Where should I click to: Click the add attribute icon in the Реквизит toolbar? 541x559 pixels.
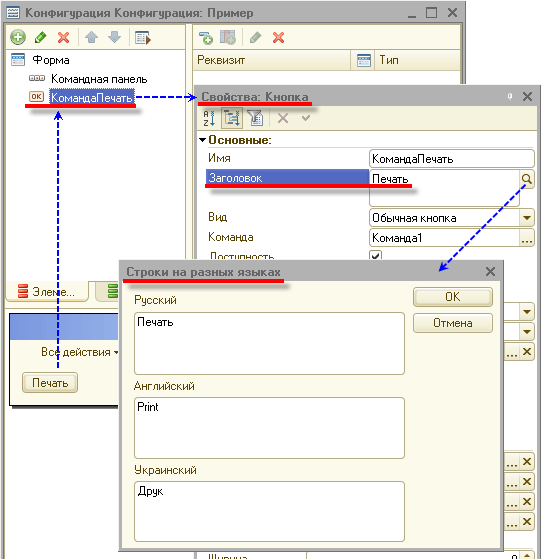click(206, 37)
